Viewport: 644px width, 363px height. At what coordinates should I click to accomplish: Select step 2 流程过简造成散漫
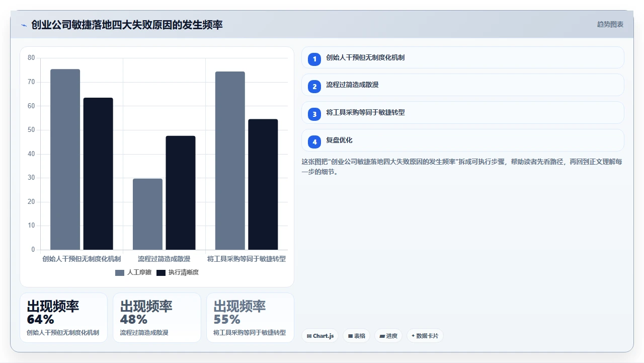click(463, 85)
